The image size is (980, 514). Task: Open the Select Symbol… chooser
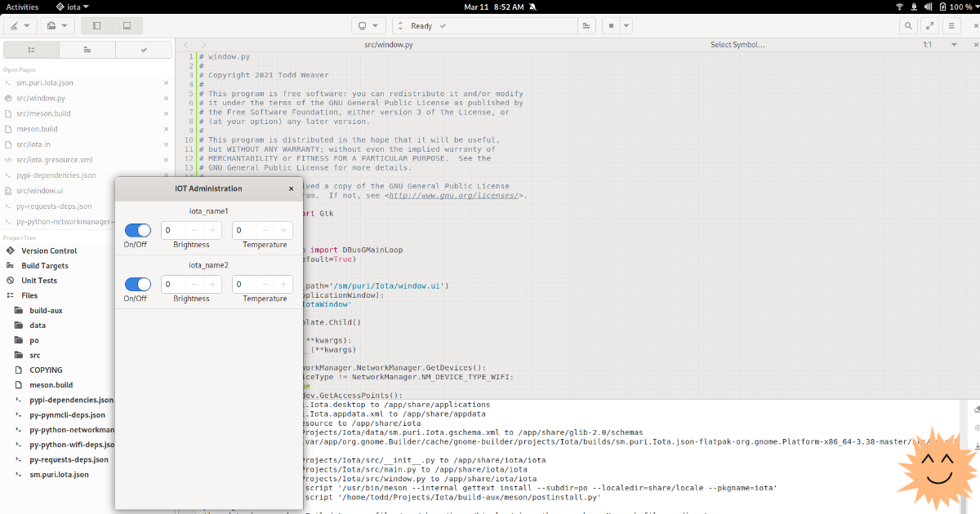(x=737, y=45)
